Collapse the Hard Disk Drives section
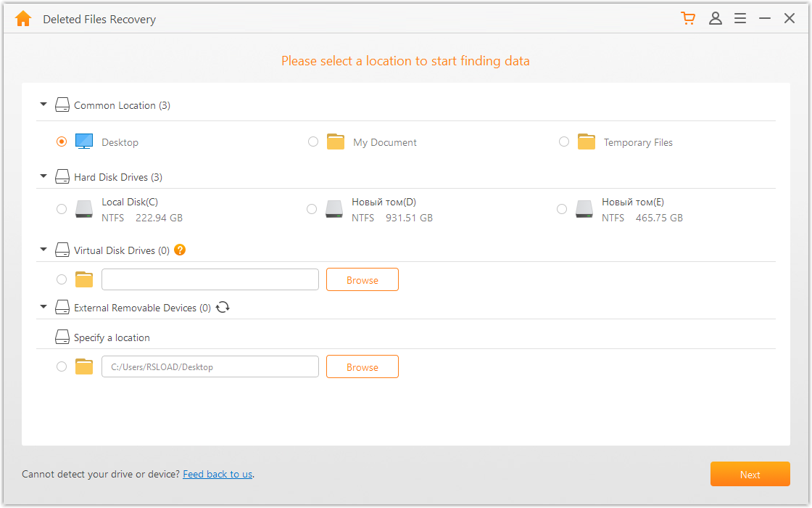This screenshot has height=508, width=812. click(43, 177)
